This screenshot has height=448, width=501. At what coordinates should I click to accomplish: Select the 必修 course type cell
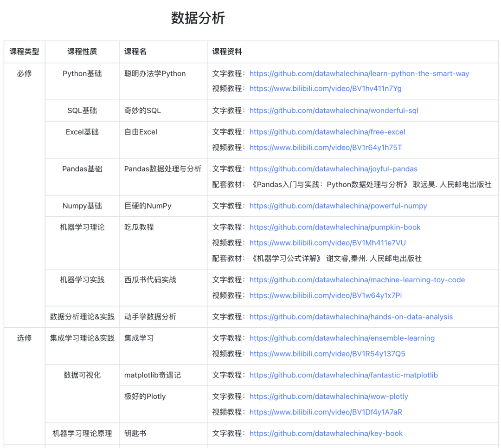point(24,73)
